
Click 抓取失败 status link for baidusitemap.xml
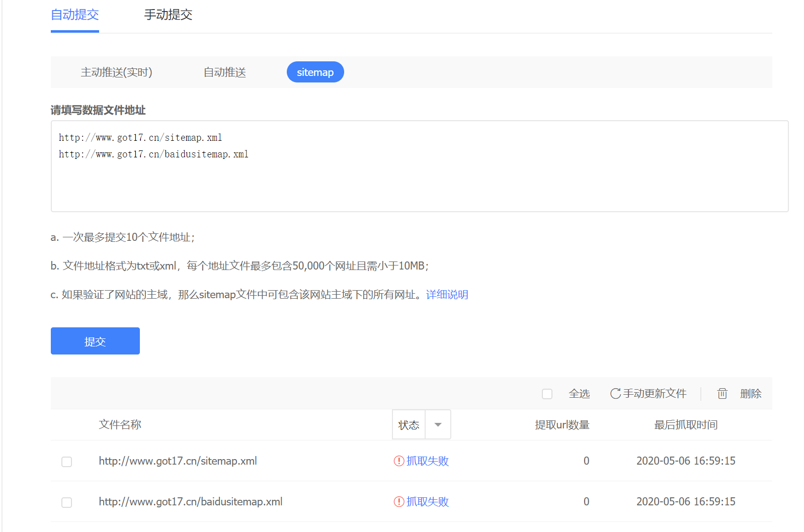click(428, 502)
